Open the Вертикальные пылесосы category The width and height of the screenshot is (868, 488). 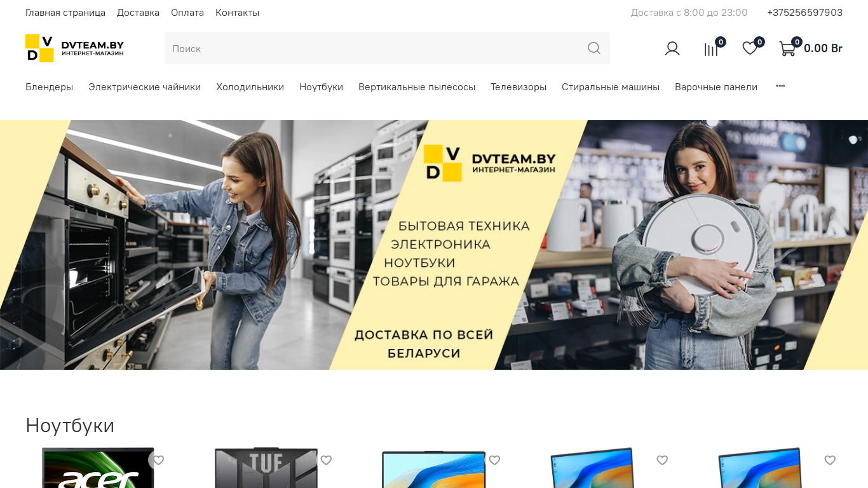point(417,87)
